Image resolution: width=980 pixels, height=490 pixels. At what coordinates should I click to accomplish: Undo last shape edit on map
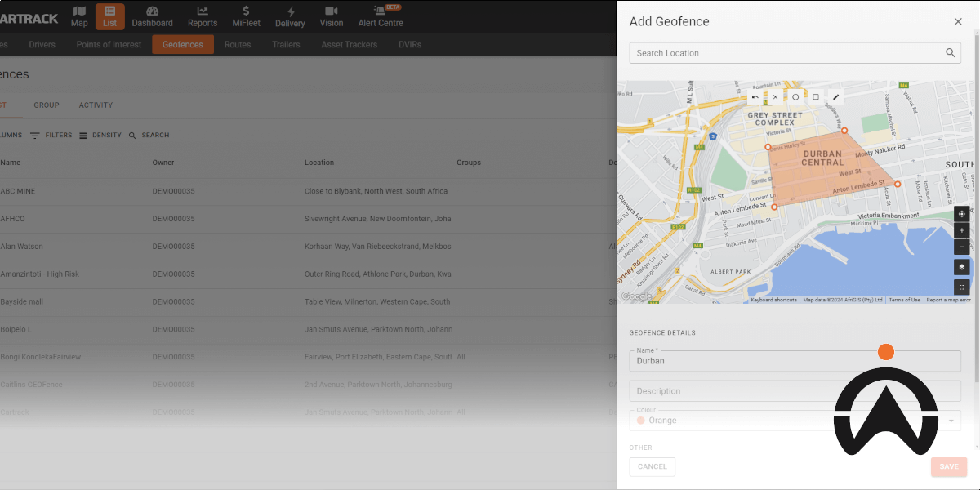click(755, 97)
